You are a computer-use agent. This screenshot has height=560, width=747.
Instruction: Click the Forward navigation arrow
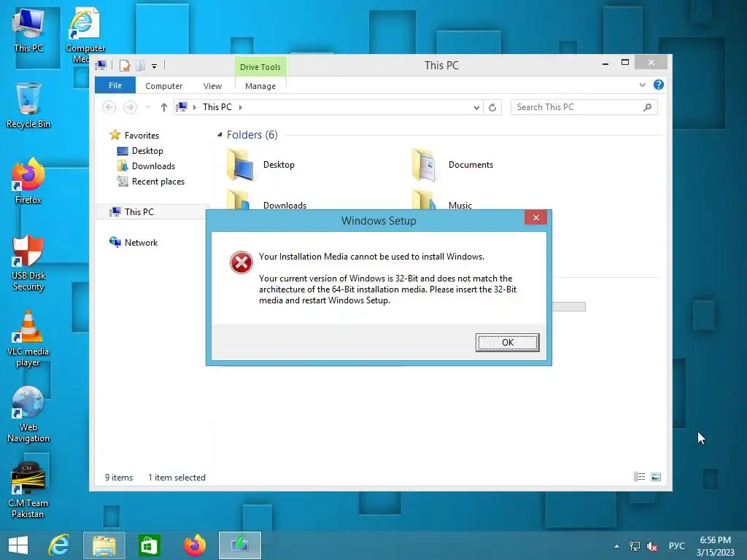tap(130, 107)
